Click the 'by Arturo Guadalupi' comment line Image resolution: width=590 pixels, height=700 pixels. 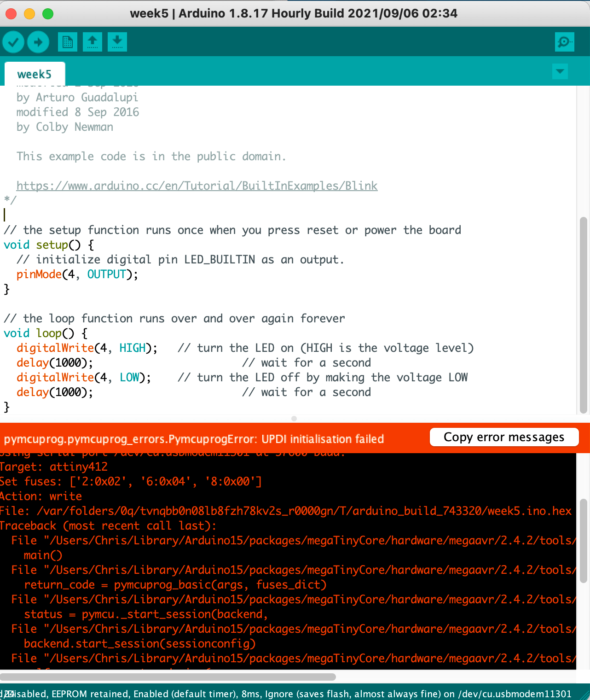(77, 97)
